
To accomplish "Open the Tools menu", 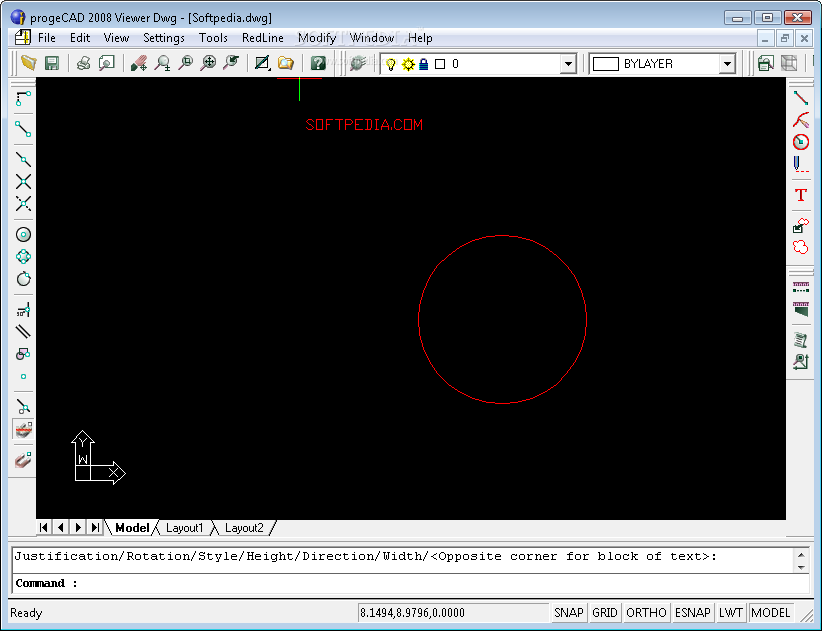I will (213, 38).
